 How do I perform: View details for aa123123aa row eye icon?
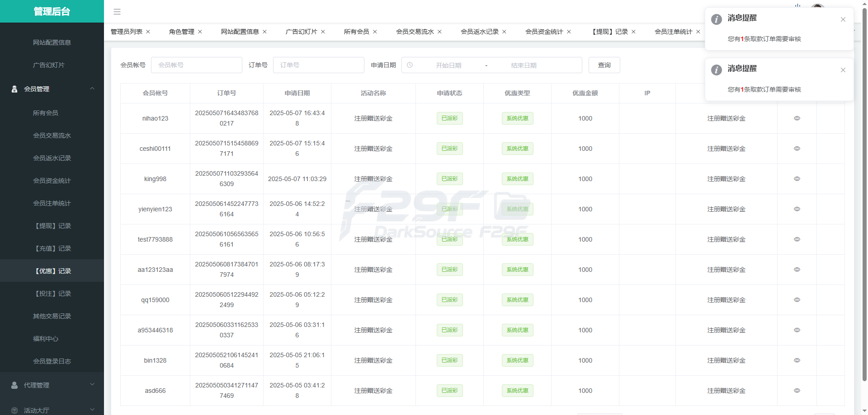797,270
